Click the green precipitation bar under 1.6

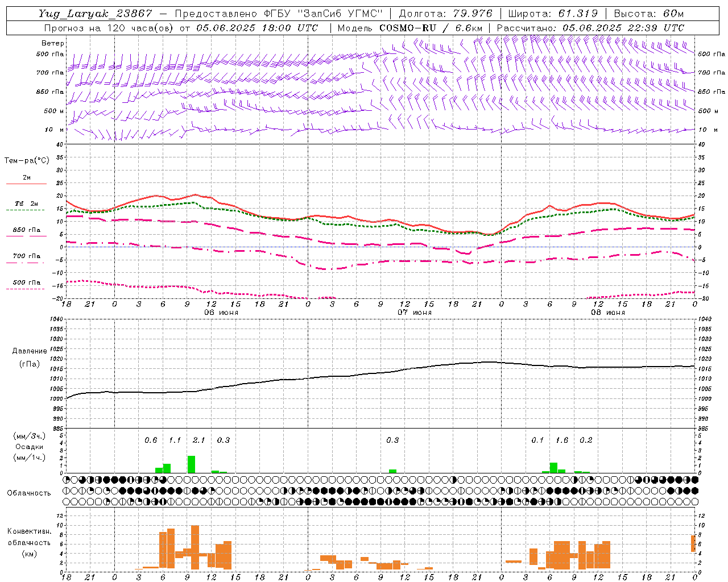tap(553, 468)
